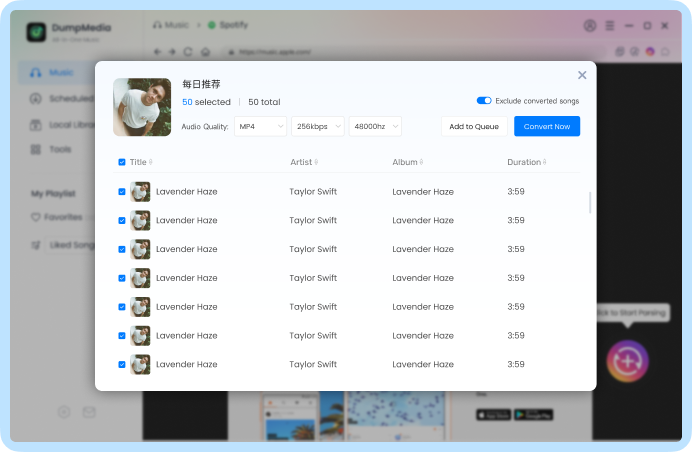Image resolution: width=692 pixels, height=452 pixels.
Task: Click the plus icon at sidebar bottom
Action: pos(64,411)
